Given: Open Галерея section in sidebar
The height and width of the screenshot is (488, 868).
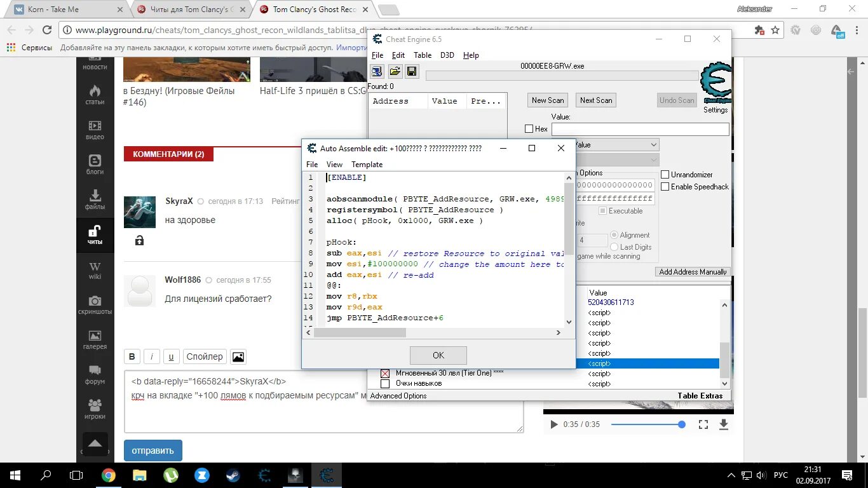Looking at the screenshot, I should [95, 340].
